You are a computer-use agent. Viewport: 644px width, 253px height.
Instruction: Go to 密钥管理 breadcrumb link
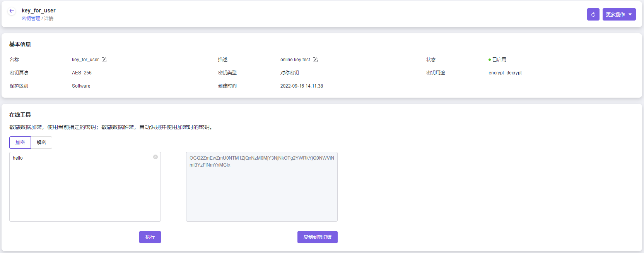31,19
